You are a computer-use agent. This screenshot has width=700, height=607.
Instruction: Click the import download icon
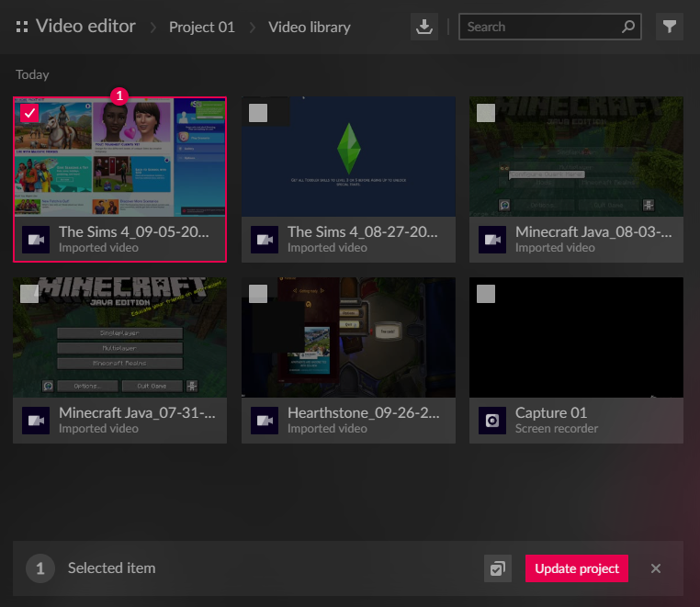[424, 27]
